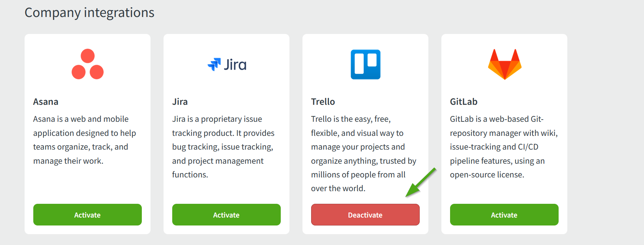Click the GitLab card title

click(463, 102)
